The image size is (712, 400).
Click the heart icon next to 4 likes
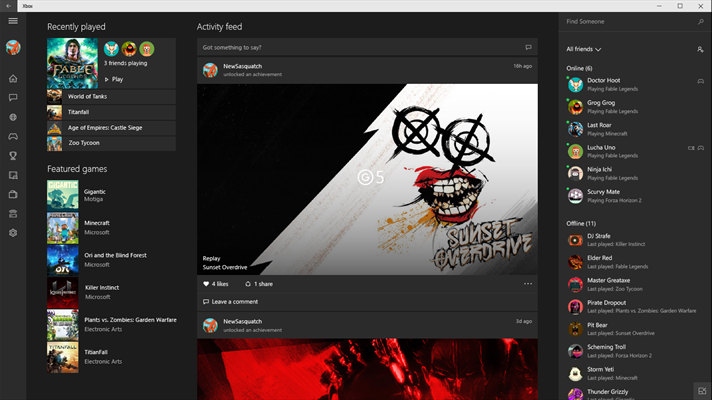coord(206,284)
